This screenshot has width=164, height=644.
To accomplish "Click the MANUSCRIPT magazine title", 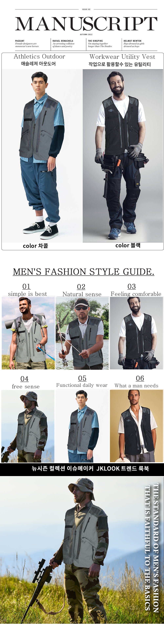I will [x=86, y=24].
